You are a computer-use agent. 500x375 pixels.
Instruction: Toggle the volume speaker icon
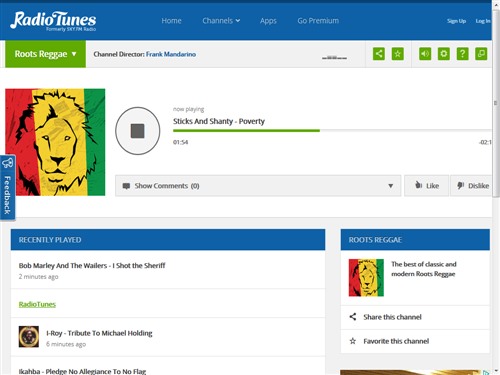[425, 54]
